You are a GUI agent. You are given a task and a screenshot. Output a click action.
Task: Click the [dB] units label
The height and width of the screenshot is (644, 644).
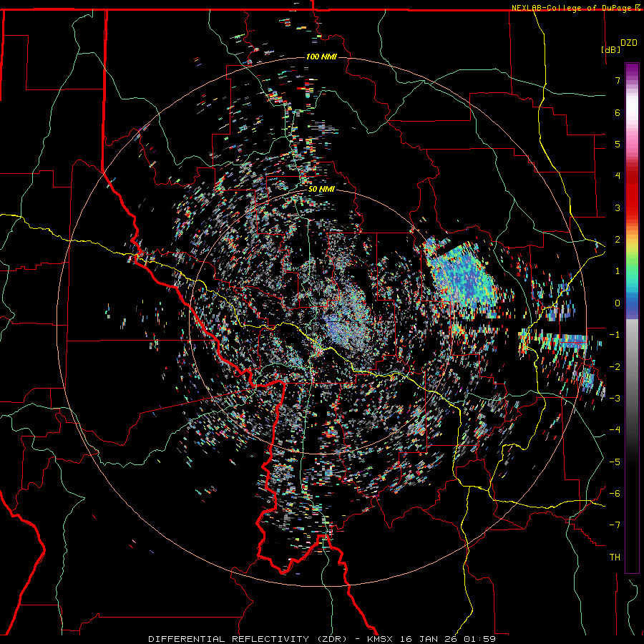611,49
